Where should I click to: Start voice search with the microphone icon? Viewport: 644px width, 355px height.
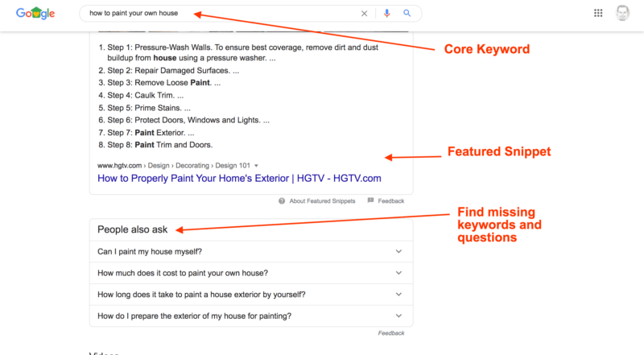[386, 13]
